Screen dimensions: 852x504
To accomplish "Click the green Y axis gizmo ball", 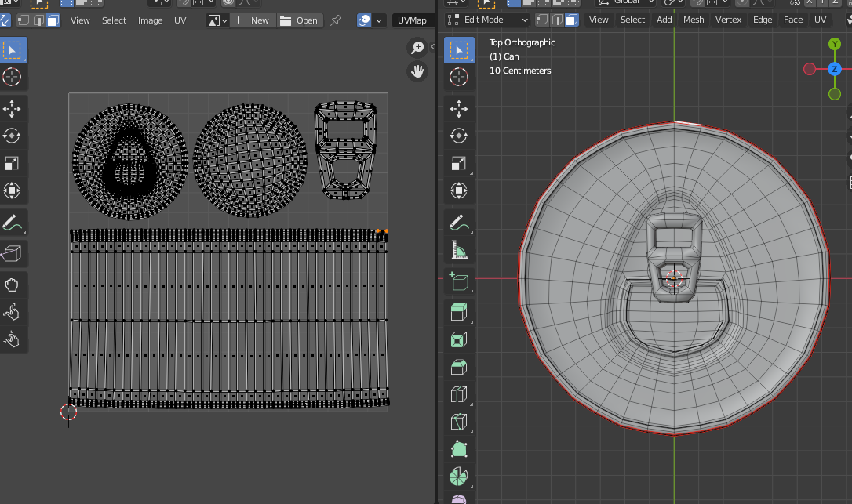I will 835,44.
